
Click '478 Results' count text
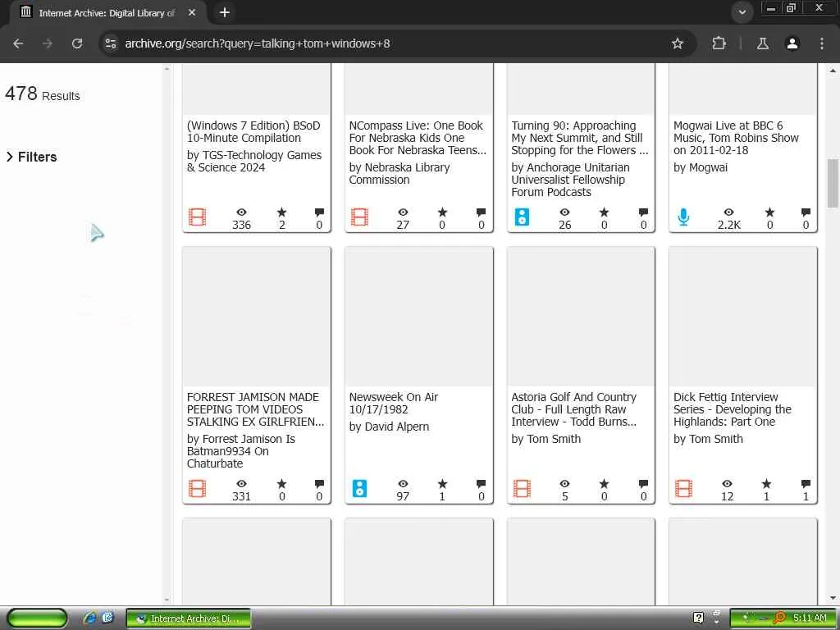pyautogui.click(x=43, y=94)
